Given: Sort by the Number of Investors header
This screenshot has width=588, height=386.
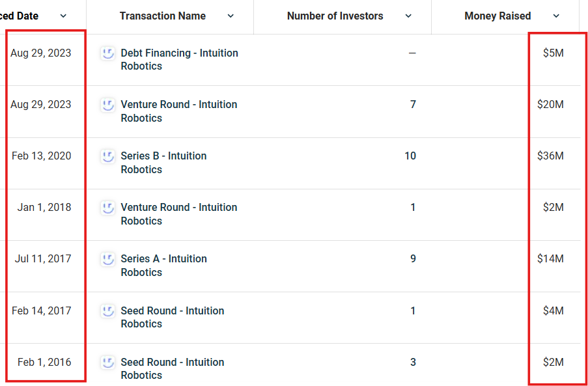Looking at the screenshot, I should click(335, 16).
